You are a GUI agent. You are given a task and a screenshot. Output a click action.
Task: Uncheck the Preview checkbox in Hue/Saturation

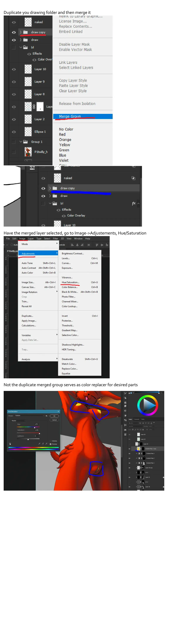point(50,444)
